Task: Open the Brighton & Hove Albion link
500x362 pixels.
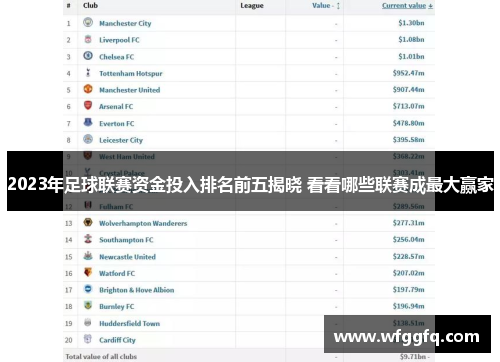Action: (137, 290)
